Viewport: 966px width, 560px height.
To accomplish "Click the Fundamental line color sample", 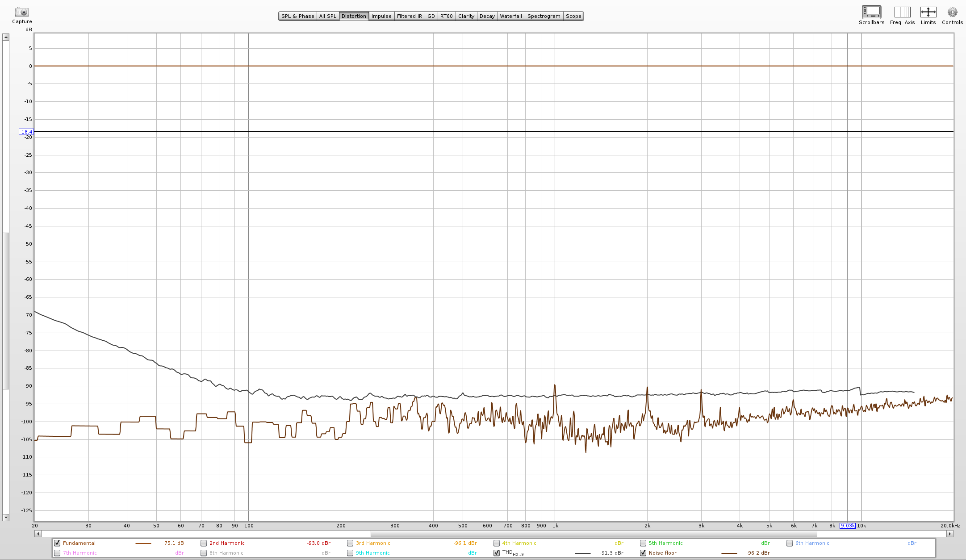I will click(x=143, y=543).
